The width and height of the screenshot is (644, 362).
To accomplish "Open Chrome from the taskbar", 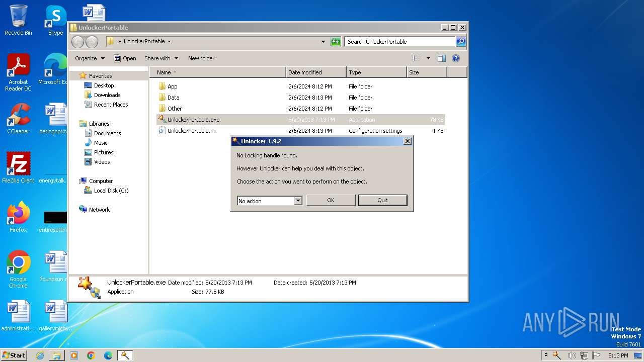I will pyautogui.click(x=91, y=355).
